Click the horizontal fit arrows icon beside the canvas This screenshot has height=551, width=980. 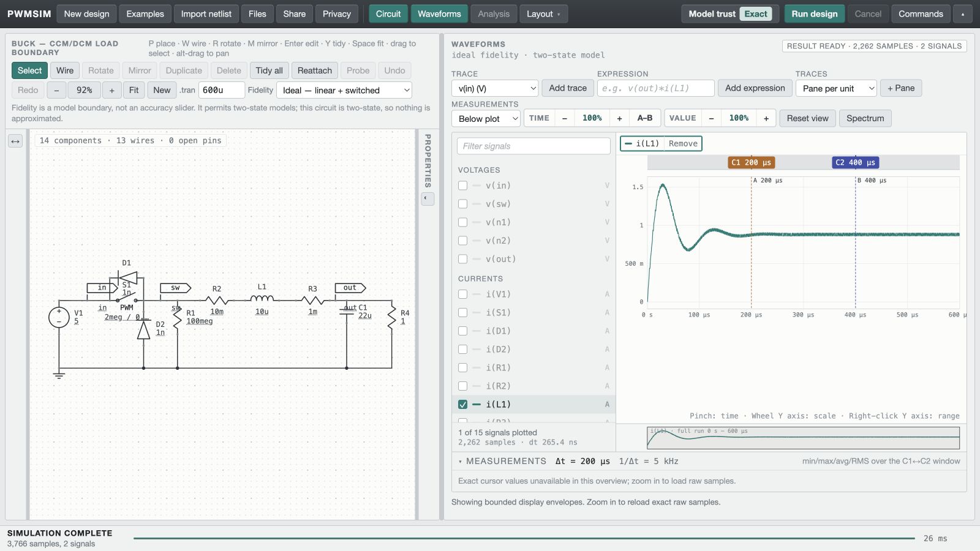15,141
